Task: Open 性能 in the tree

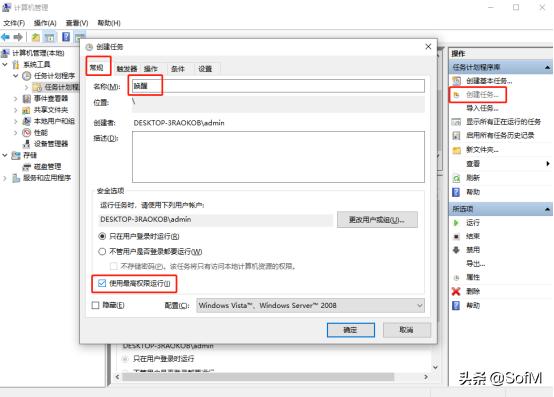Action: (41, 132)
